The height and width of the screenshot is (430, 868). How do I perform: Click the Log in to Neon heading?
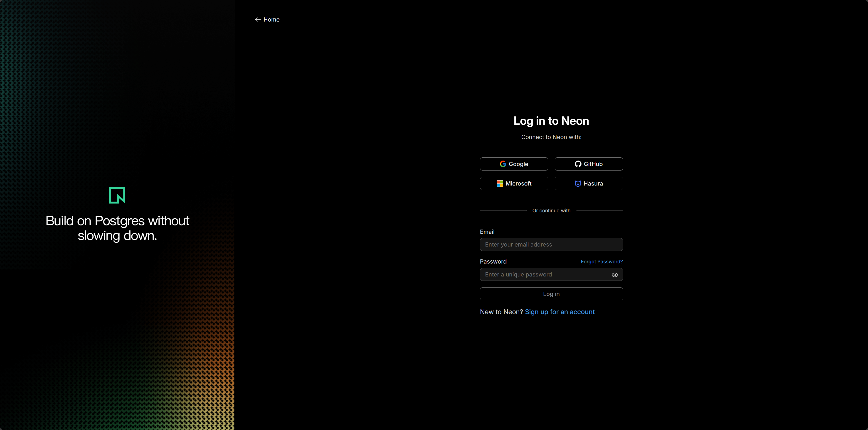click(551, 121)
